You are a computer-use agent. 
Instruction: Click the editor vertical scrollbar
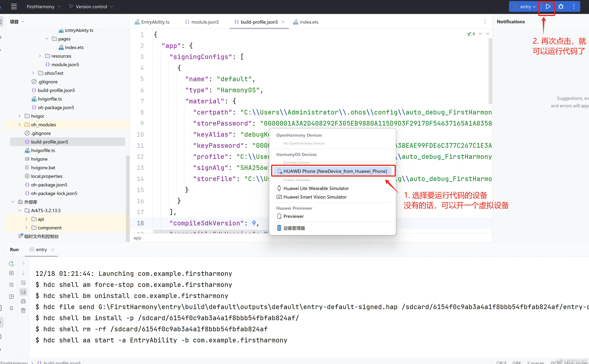(x=490, y=71)
